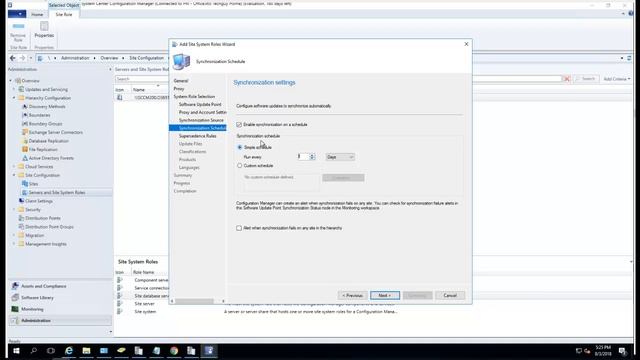Image resolution: width=640 pixels, height=360 pixels.
Task: Open the Monitoring workspace
Action: point(32,309)
